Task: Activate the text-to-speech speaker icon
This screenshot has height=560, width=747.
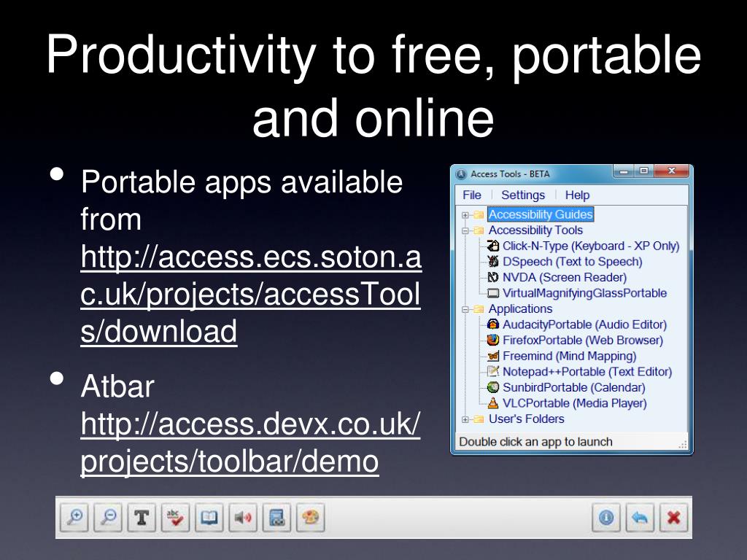Action: click(x=243, y=518)
